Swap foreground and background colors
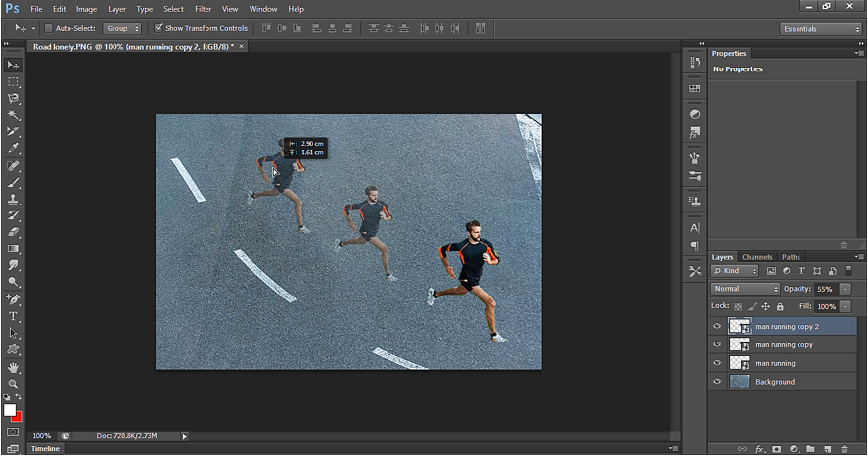 tap(19, 396)
